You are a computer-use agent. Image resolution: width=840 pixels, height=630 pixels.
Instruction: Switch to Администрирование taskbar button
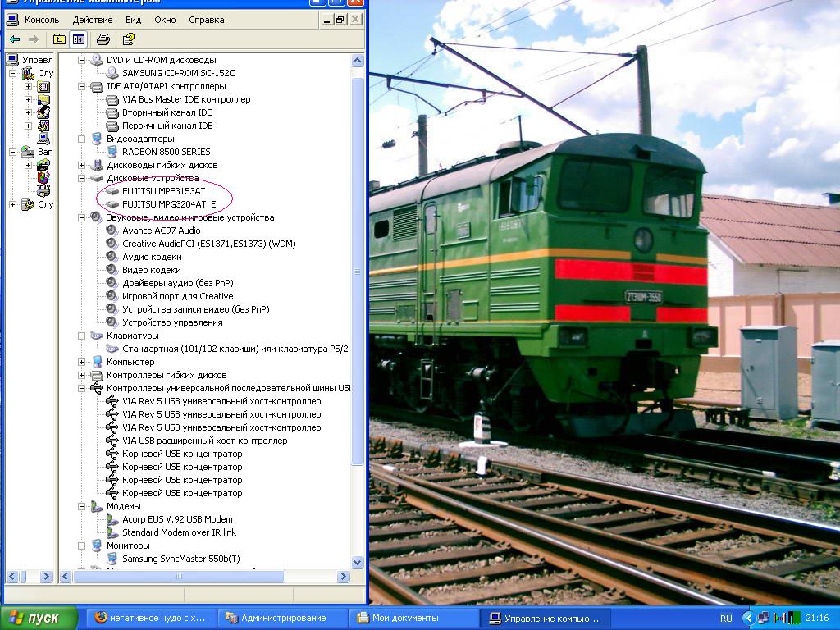283,618
